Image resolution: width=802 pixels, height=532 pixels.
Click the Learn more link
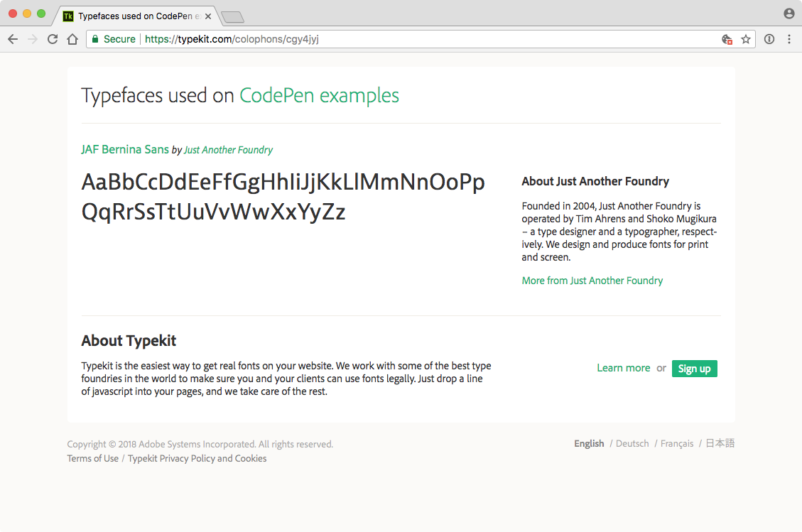pos(623,368)
